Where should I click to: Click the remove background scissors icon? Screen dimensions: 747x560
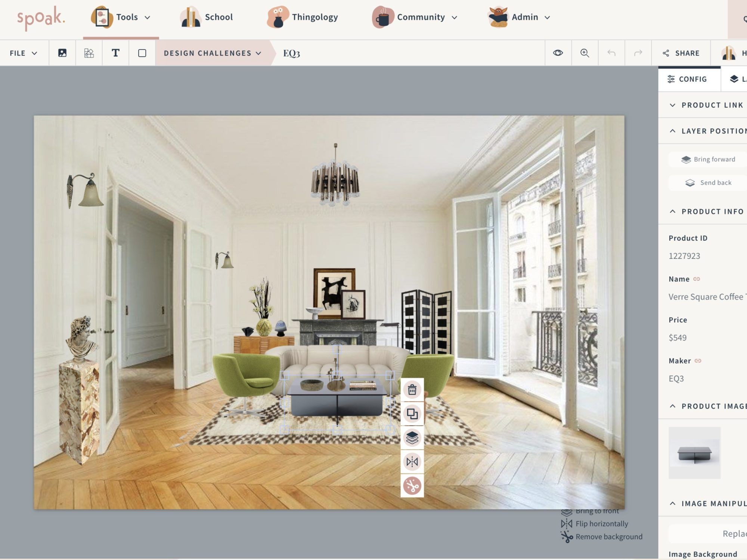click(x=412, y=486)
